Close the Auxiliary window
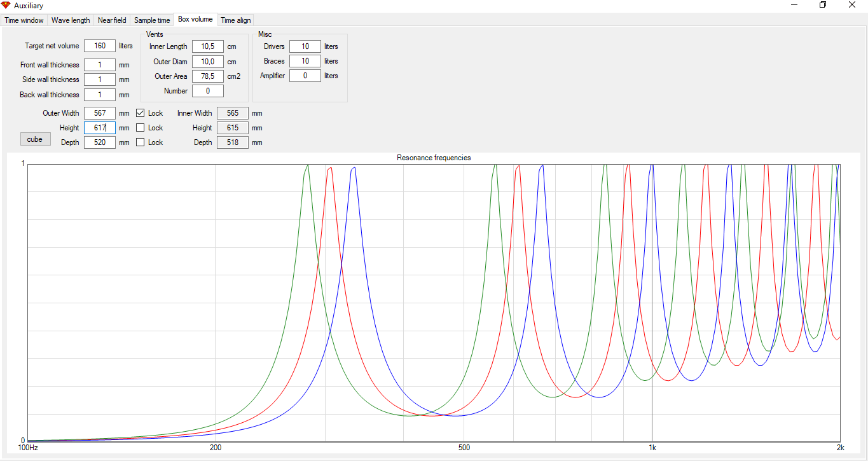 (x=852, y=5)
